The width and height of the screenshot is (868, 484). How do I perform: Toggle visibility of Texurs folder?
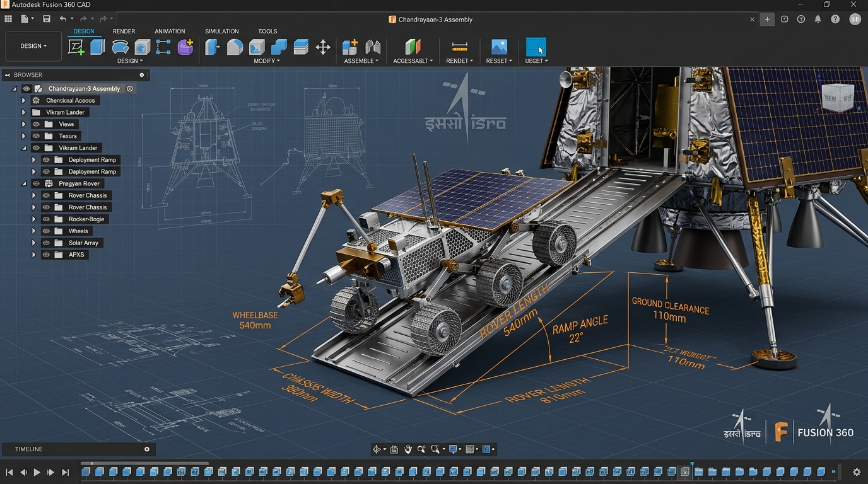click(36, 136)
